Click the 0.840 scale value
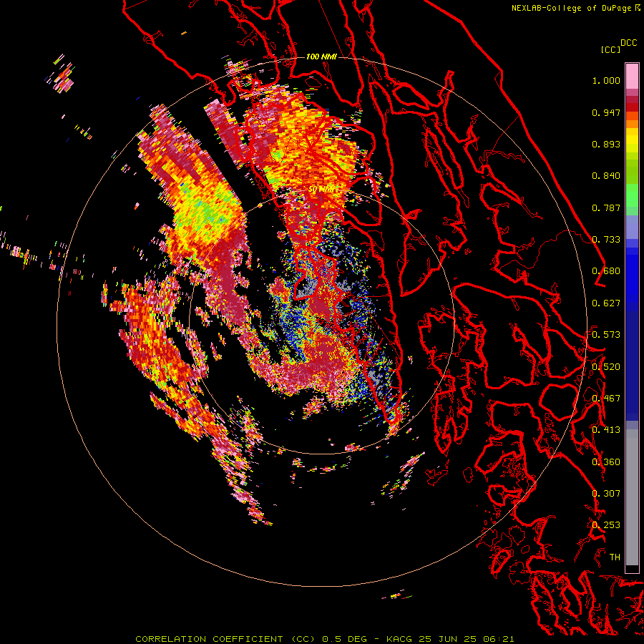Screen dimensions: 644x644 tap(606, 176)
